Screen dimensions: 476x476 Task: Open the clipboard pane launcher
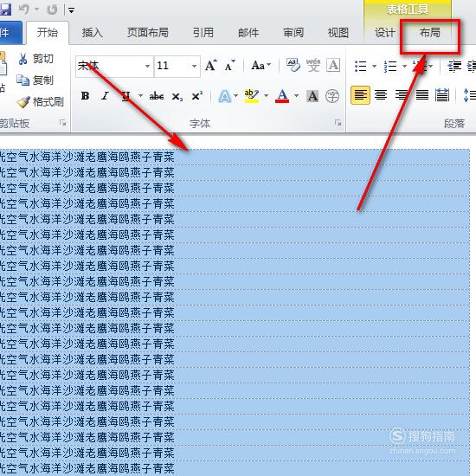(63, 123)
